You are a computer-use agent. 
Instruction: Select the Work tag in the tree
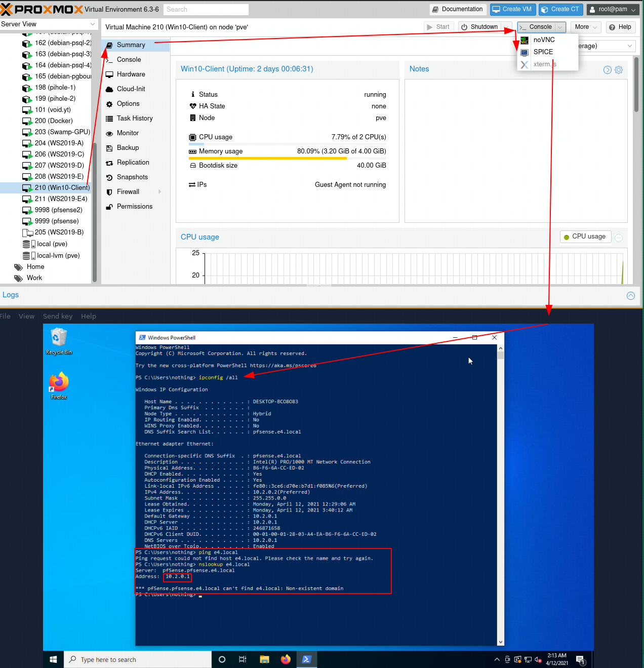tap(46, 278)
